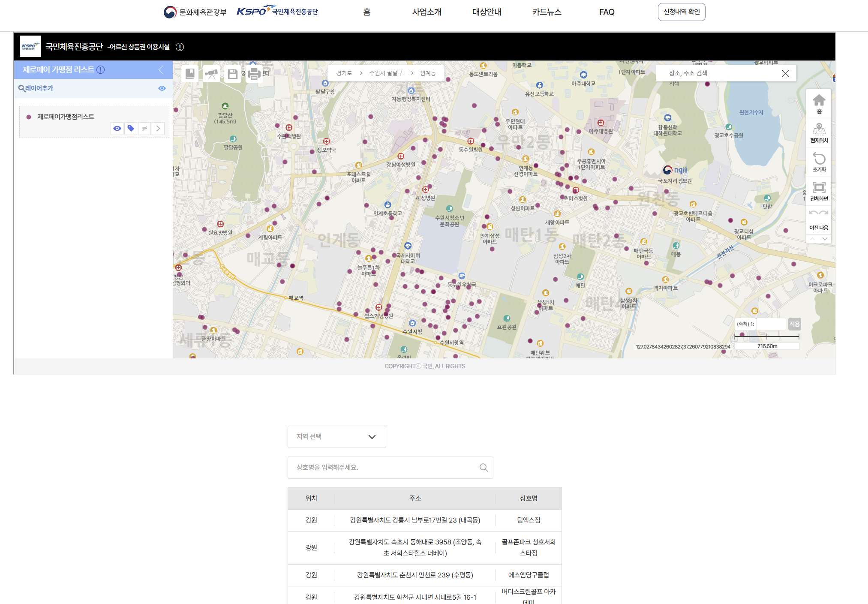The height and width of the screenshot is (604, 868).
Task: Click the map Home (홈) icon
Action: click(819, 103)
